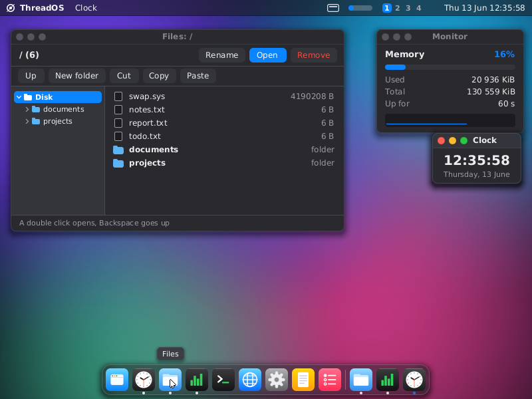The image size is (532, 399).
Task: Click "Thursday, 13 June" in the Clock window
Action: pyautogui.click(x=477, y=174)
